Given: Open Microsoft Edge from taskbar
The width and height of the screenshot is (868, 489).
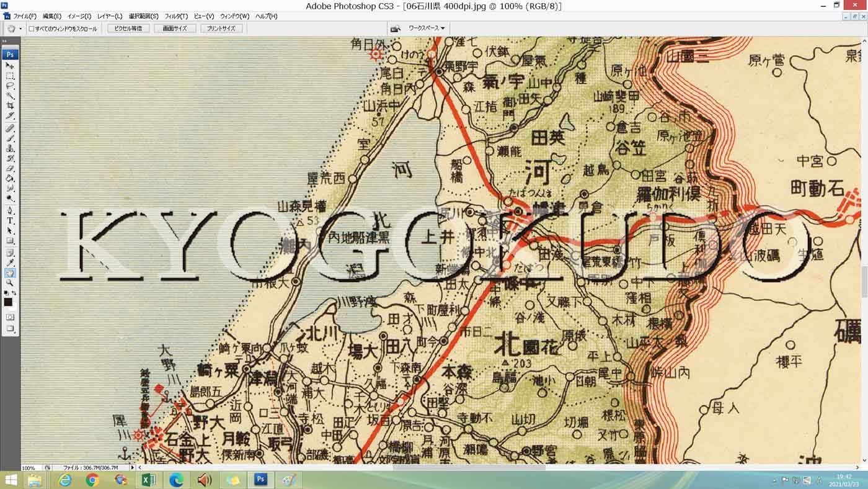Looking at the screenshot, I should point(176,480).
